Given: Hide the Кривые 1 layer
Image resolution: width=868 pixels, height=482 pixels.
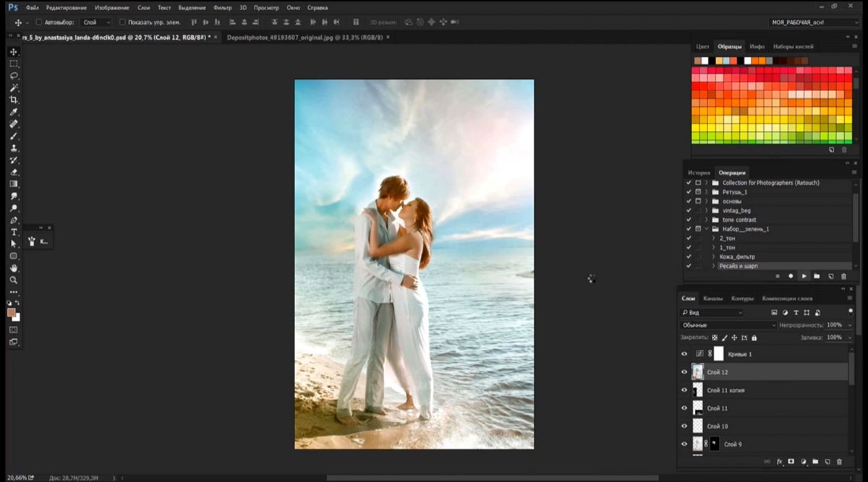Looking at the screenshot, I should 684,354.
